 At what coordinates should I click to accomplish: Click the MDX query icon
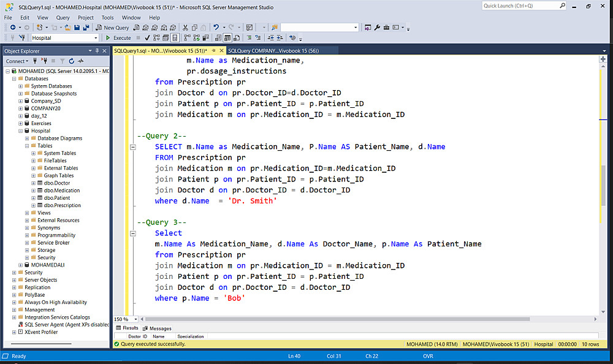click(145, 28)
